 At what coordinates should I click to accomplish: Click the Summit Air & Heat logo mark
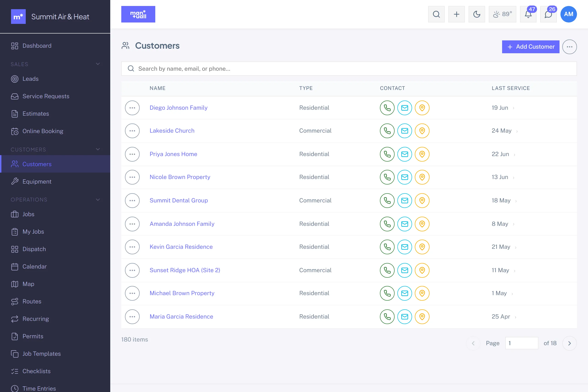click(18, 17)
